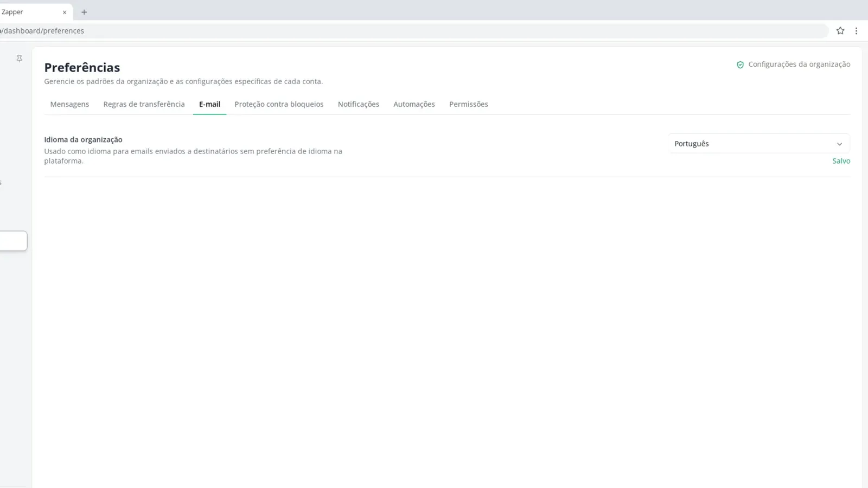Open the browser three-dot menu
The image size is (868, 488).
856,31
